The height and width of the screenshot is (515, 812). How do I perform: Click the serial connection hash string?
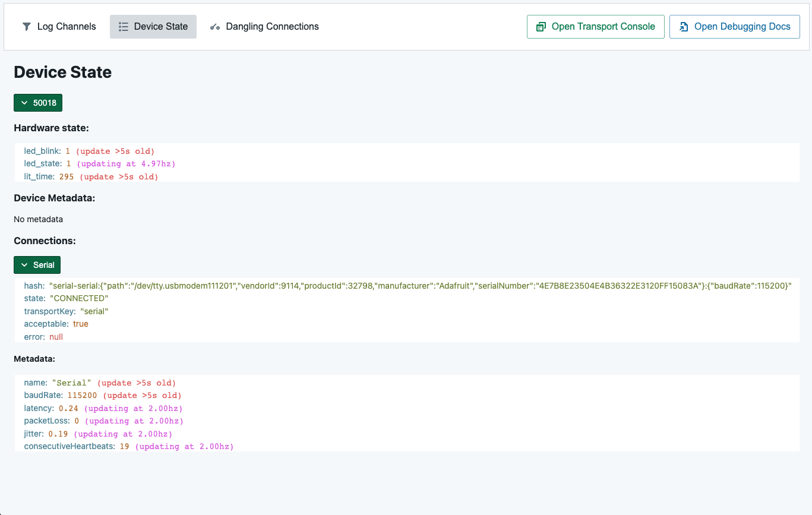[x=420, y=286]
